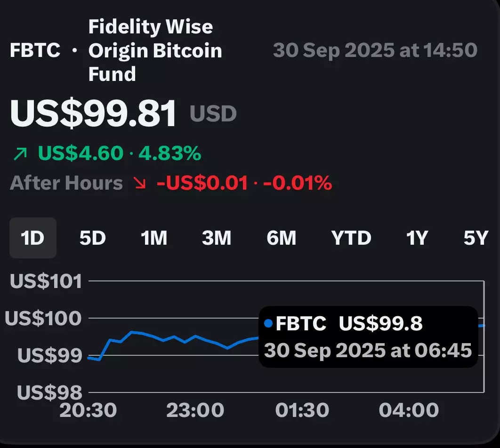Click the green upward trend arrow
500x448 pixels.
[x=20, y=153]
